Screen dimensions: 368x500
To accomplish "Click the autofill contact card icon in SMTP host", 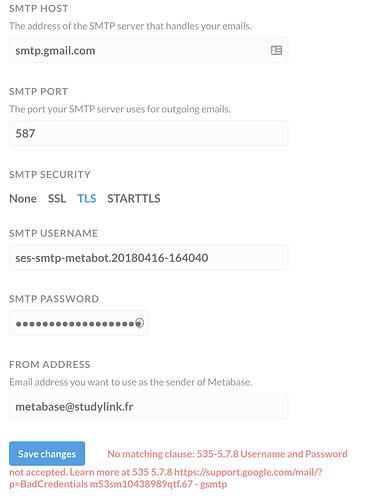I will click(276, 50).
